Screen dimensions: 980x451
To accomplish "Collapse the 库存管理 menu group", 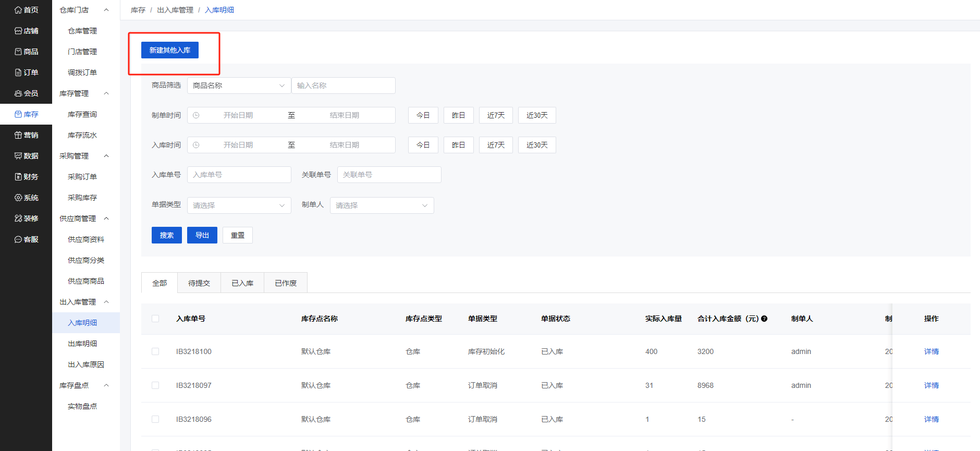I will coord(106,93).
